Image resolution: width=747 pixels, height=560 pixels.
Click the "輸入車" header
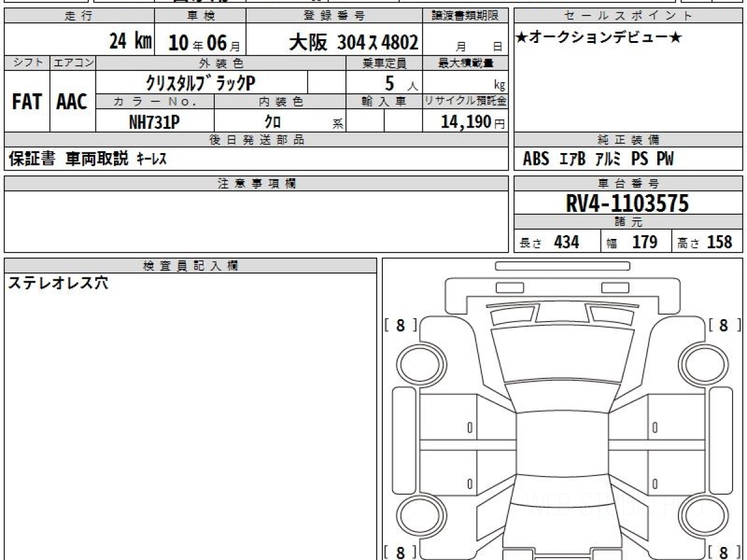point(385,101)
